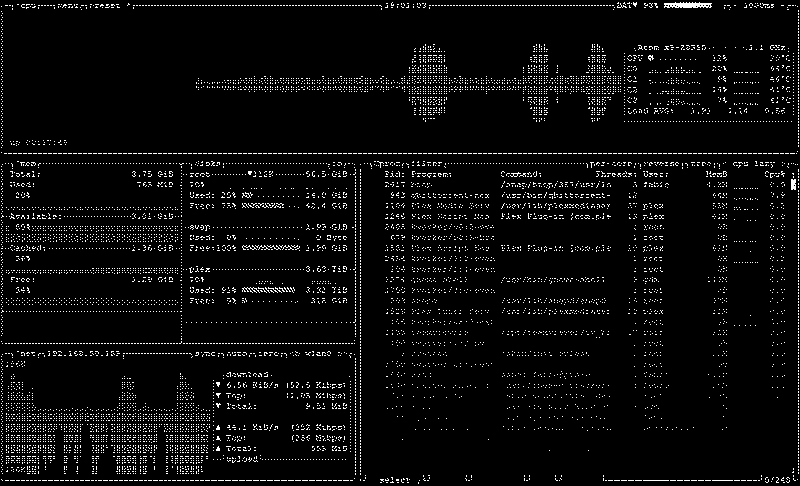
Task: Click the Pid column header
Action: pyautogui.click(x=394, y=174)
